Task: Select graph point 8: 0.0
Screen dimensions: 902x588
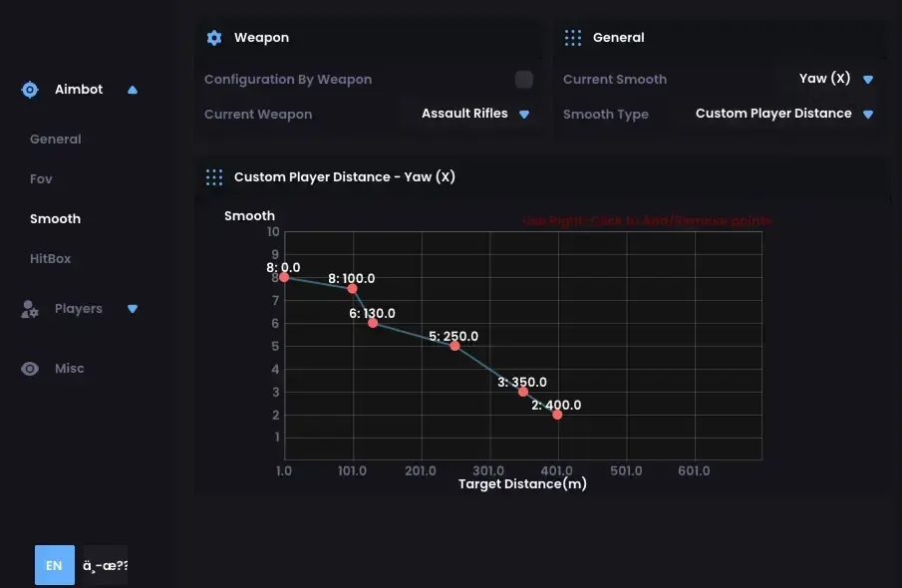Action: click(x=284, y=277)
